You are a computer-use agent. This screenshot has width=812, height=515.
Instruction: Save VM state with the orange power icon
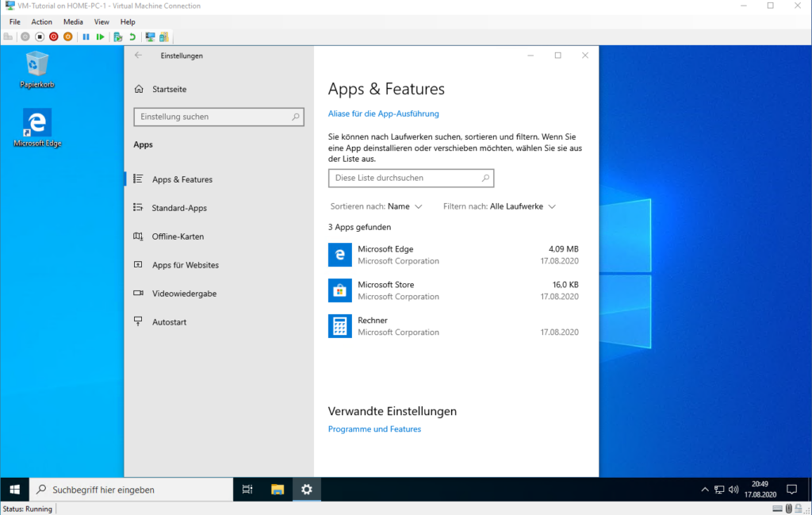point(68,37)
